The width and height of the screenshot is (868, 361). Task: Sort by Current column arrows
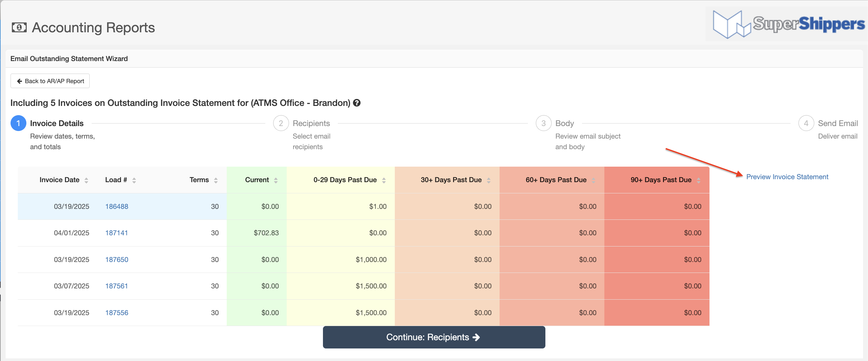click(275, 180)
